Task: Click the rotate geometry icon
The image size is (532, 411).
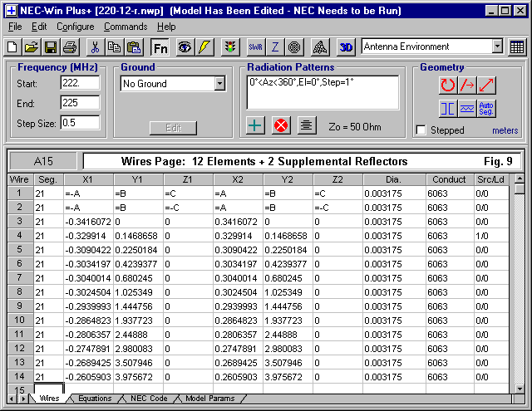Action: (448, 85)
